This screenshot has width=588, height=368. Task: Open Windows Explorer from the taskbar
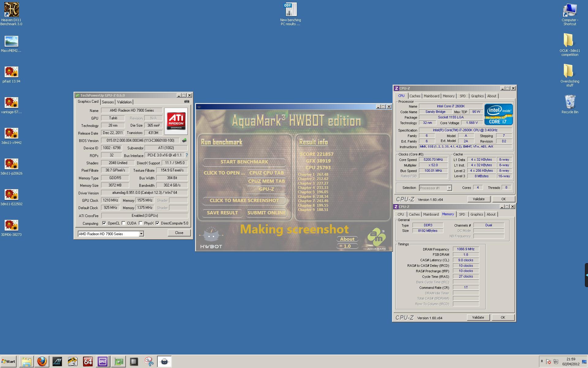click(x=27, y=362)
